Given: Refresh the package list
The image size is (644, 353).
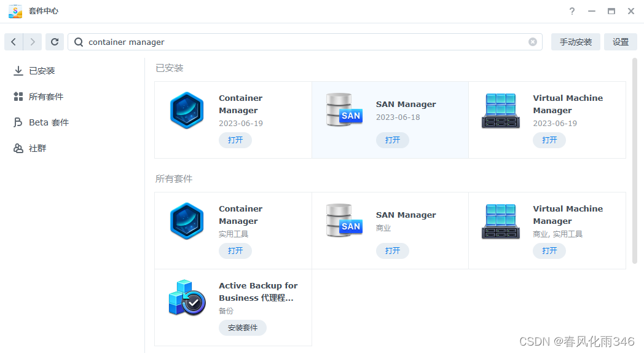Looking at the screenshot, I should coord(55,42).
